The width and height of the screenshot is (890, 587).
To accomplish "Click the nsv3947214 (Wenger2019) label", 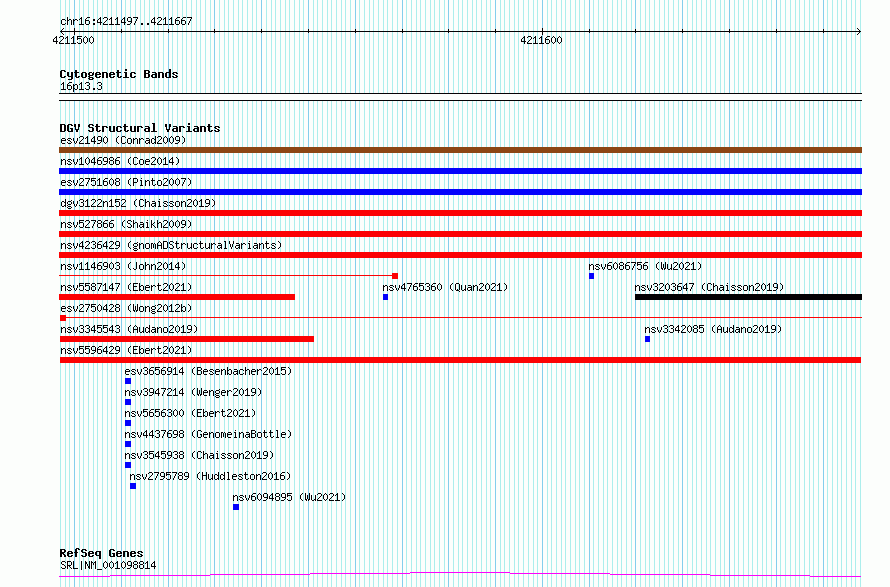I will click(194, 392).
